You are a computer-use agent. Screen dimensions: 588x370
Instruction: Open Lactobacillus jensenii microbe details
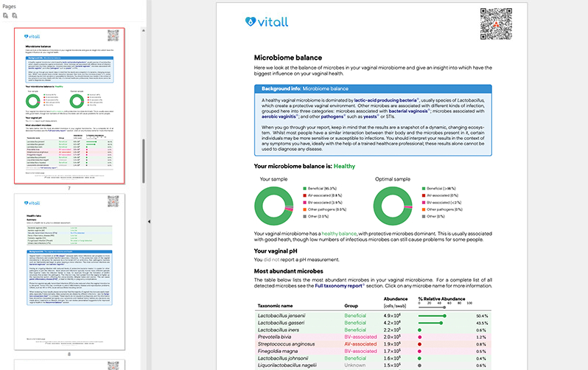(281, 315)
